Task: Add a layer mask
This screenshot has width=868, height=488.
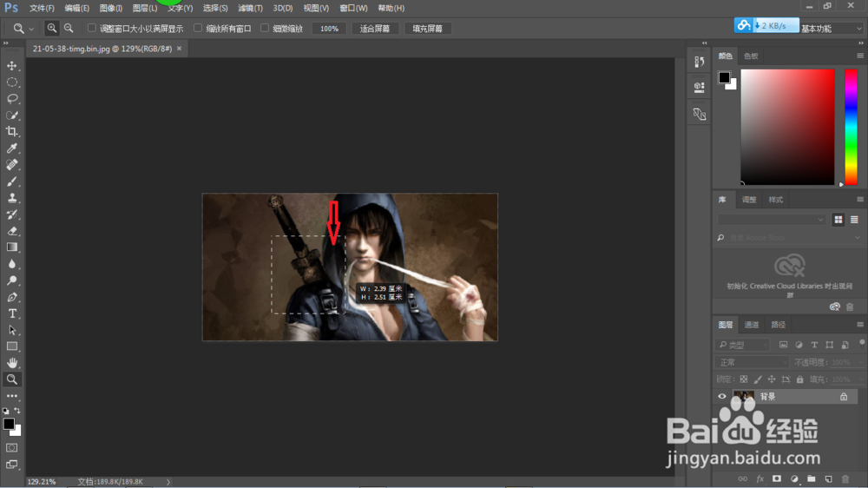Action: 777,478
